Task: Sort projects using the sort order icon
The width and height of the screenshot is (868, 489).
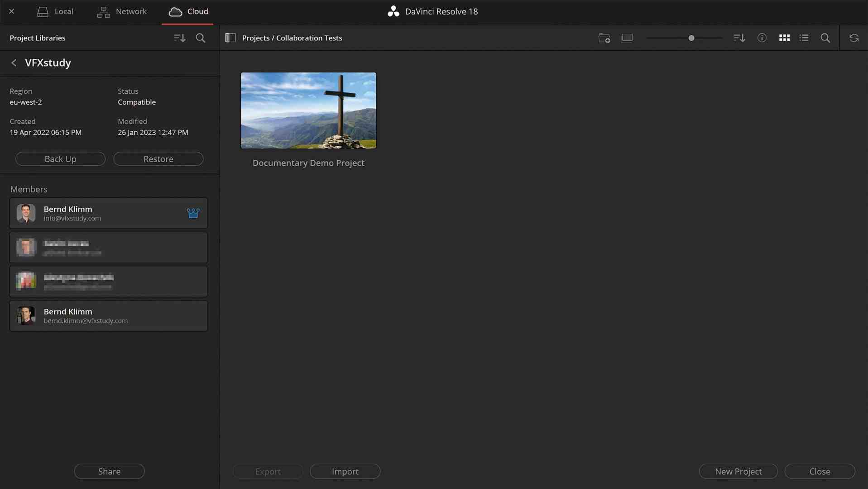Action: click(x=739, y=38)
